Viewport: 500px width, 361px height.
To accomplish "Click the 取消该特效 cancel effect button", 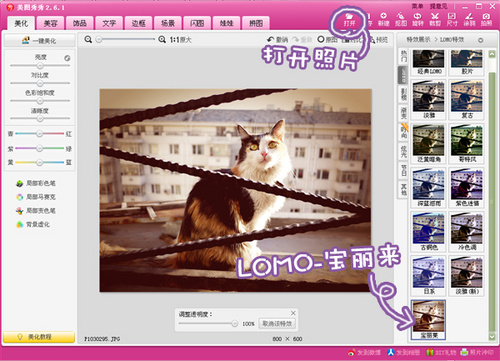I will pos(277,323).
